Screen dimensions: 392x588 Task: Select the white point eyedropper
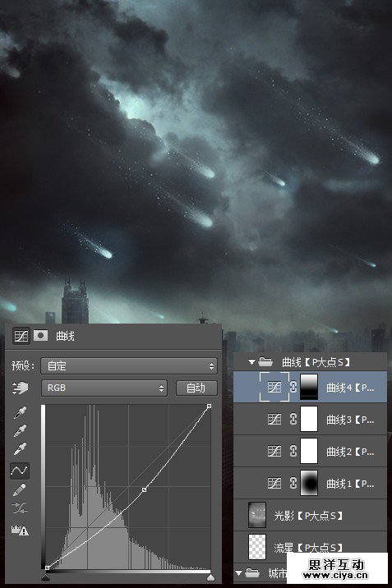[20, 449]
